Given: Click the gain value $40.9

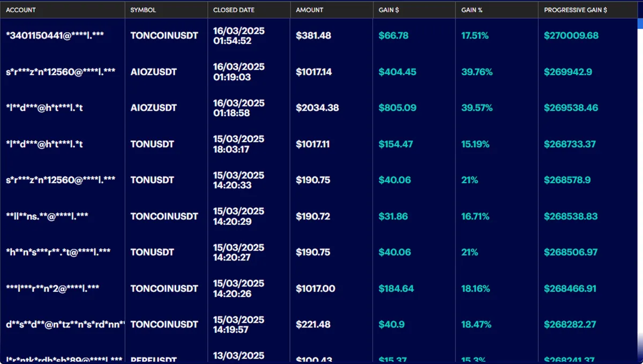Looking at the screenshot, I should click(391, 324).
